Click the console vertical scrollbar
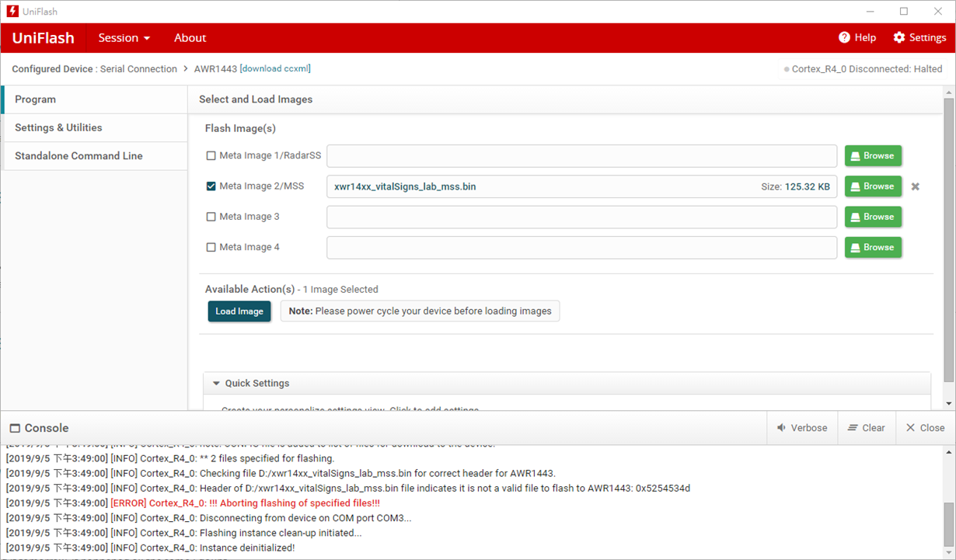 point(949,525)
